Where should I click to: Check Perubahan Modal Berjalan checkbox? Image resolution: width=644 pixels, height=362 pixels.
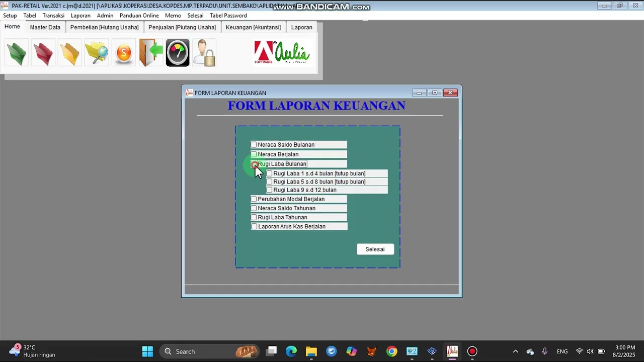pyautogui.click(x=254, y=199)
